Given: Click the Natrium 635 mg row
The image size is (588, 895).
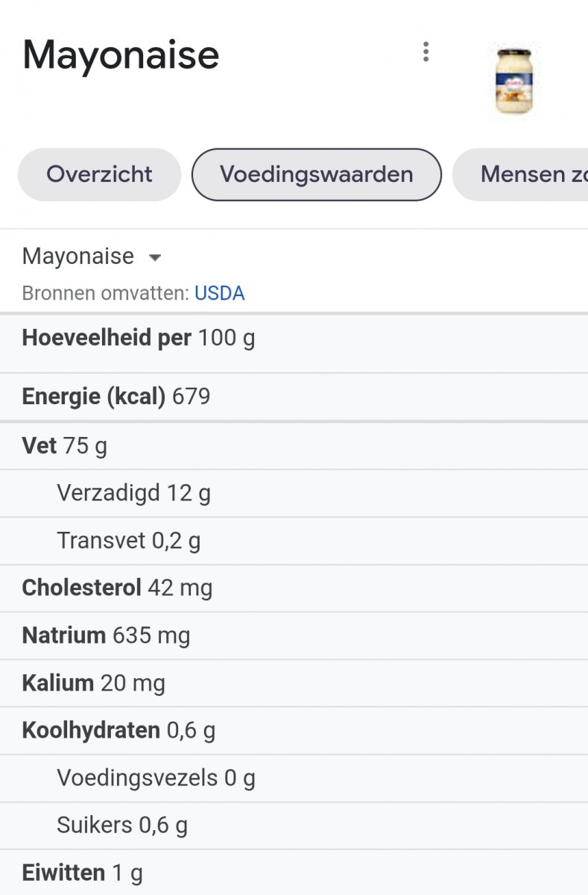Looking at the screenshot, I should (x=106, y=635).
